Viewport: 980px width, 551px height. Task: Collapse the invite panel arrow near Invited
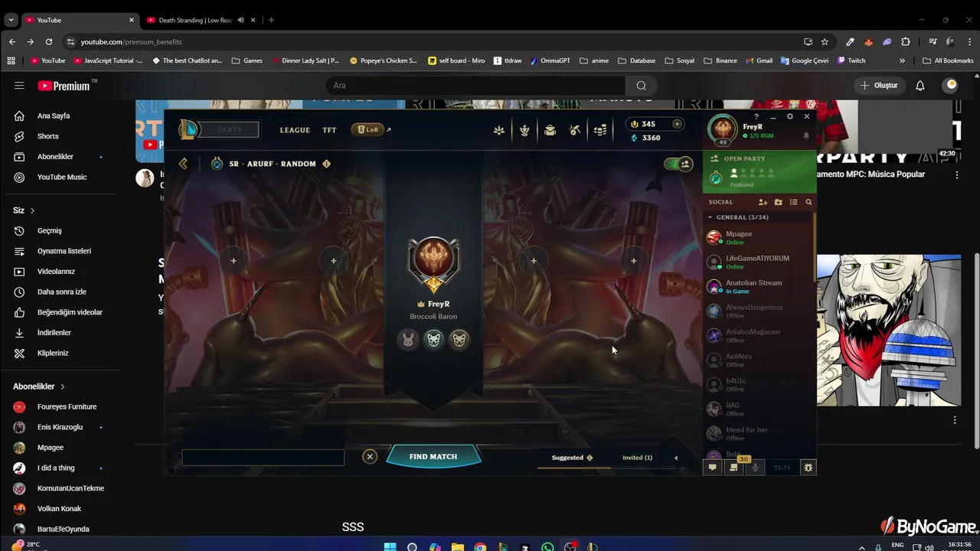(675, 458)
